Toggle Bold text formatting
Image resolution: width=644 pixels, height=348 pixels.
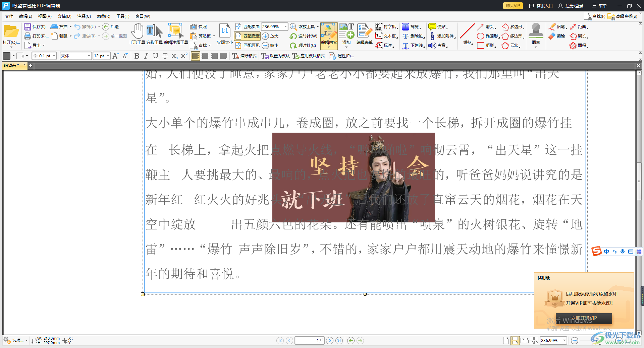[x=137, y=56]
